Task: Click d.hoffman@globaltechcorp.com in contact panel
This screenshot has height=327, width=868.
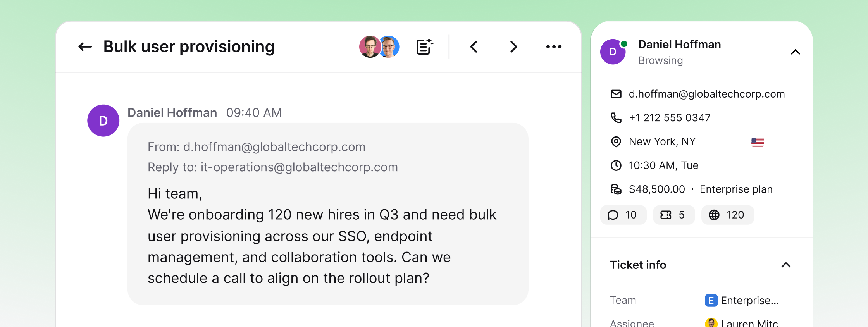Action: pos(706,94)
